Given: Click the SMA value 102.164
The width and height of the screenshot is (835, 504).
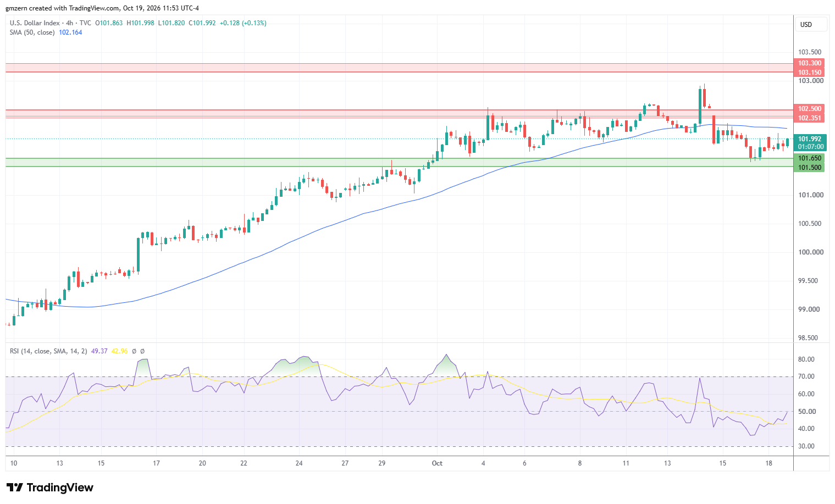Looking at the screenshot, I should (70, 32).
